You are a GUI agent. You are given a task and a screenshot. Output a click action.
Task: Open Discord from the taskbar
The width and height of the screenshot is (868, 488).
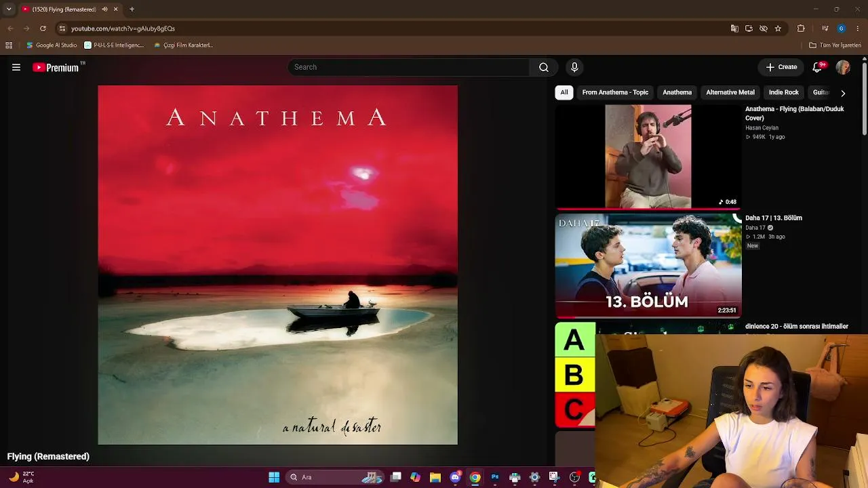[455, 477]
